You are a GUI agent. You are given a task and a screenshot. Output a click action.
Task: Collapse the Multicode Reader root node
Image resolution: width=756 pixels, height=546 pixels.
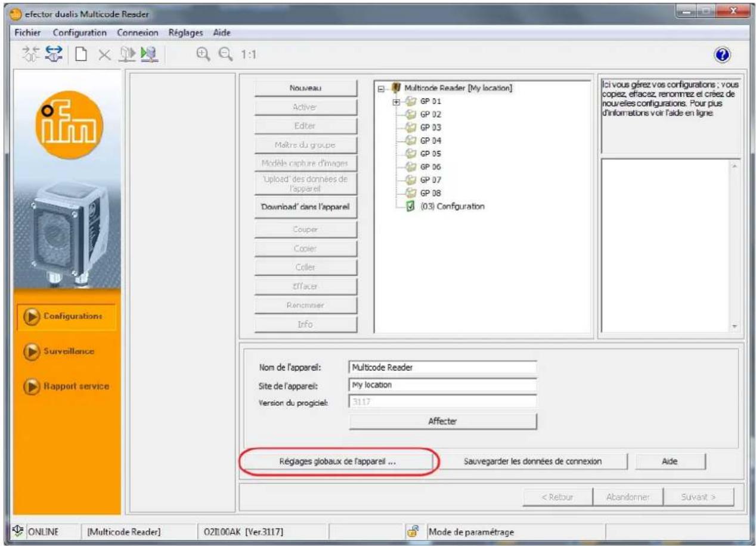tap(381, 88)
